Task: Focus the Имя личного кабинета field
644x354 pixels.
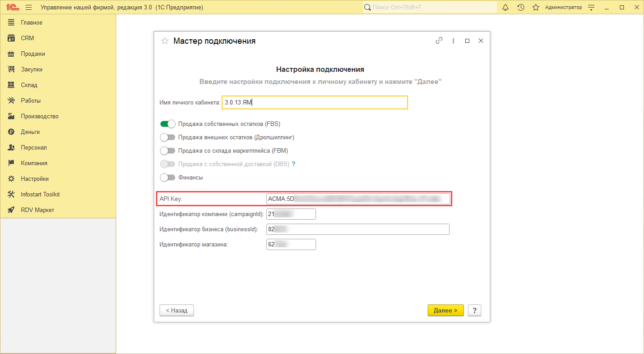Action: pyautogui.click(x=315, y=102)
